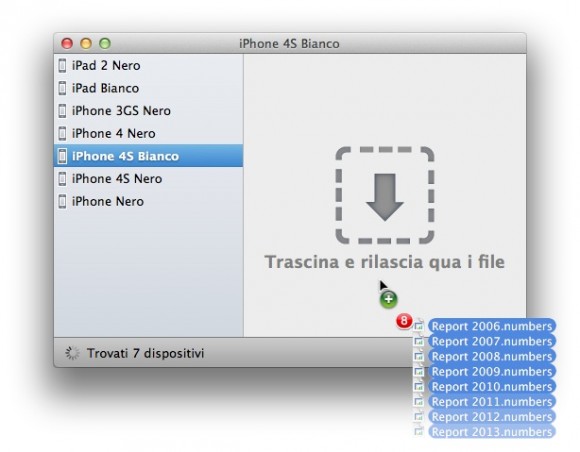Viewport: 580px width, 452px height.
Task: Click iPhone 3GS Nero device icon
Action: (63, 111)
